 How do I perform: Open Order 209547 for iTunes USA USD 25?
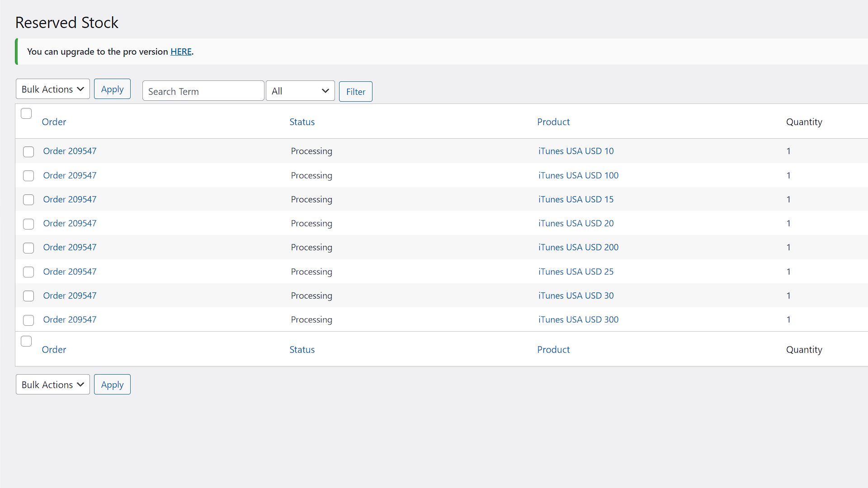[70, 272]
